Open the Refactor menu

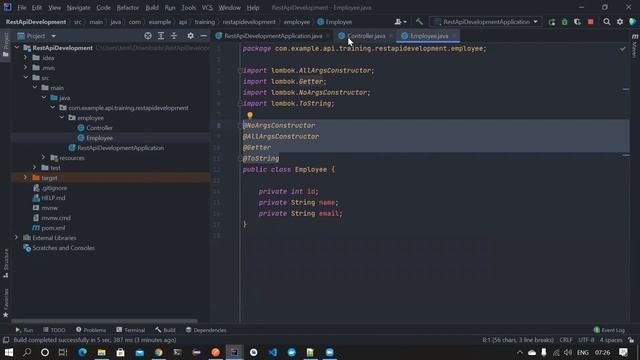click(128, 8)
